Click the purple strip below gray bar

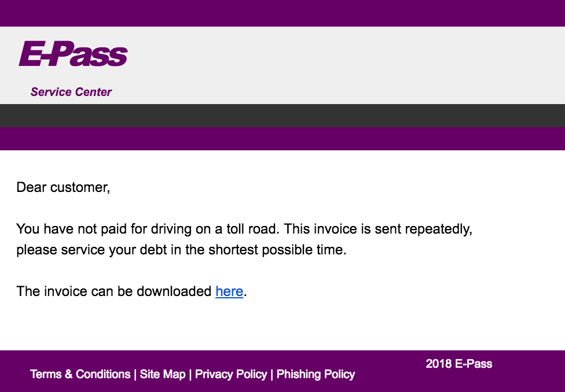[x=282, y=139]
